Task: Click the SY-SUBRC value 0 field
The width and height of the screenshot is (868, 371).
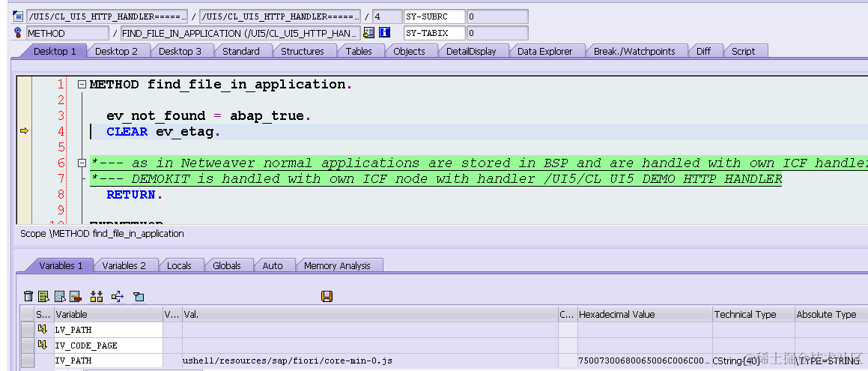Action: [498, 16]
